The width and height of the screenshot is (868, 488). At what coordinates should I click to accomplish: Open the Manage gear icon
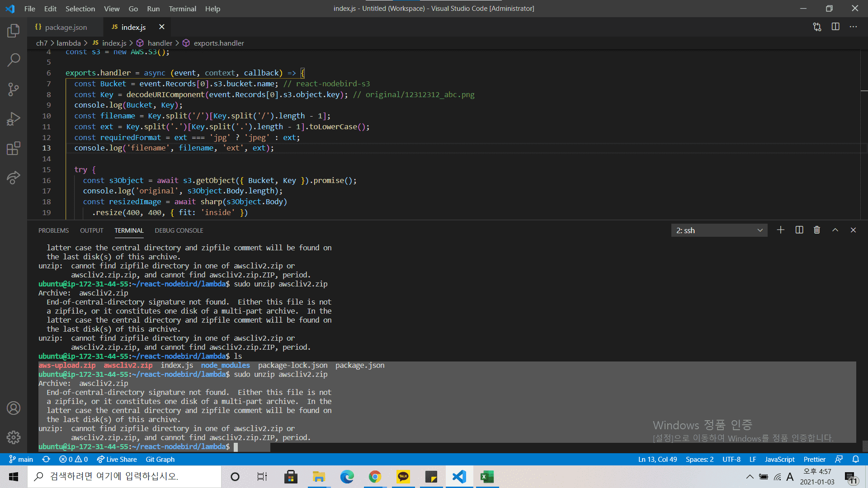[x=14, y=437]
